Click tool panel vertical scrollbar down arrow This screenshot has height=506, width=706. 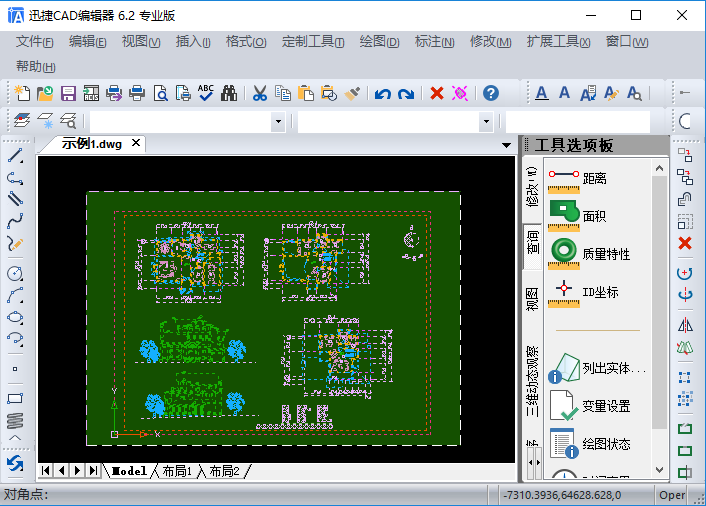pos(659,469)
